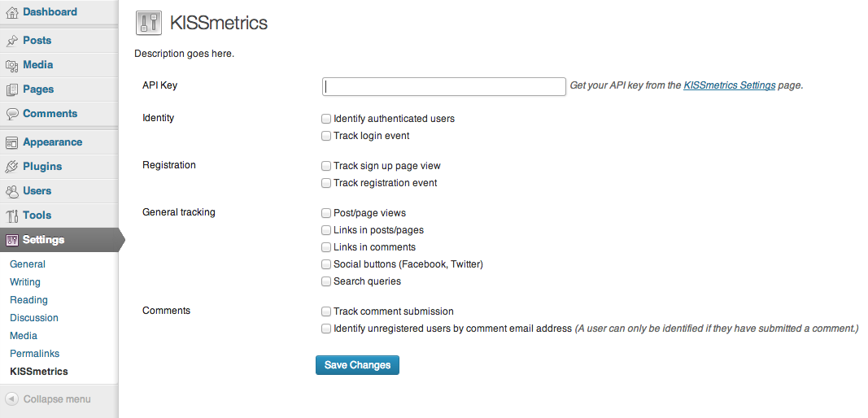Go to Discussion settings submenu
The width and height of the screenshot is (868, 418).
point(34,318)
